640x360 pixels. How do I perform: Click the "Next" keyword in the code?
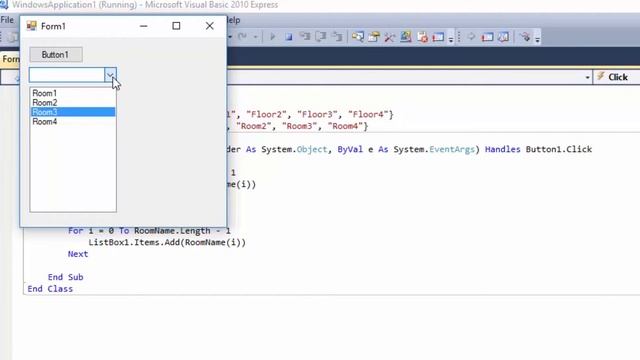(x=78, y=254)
